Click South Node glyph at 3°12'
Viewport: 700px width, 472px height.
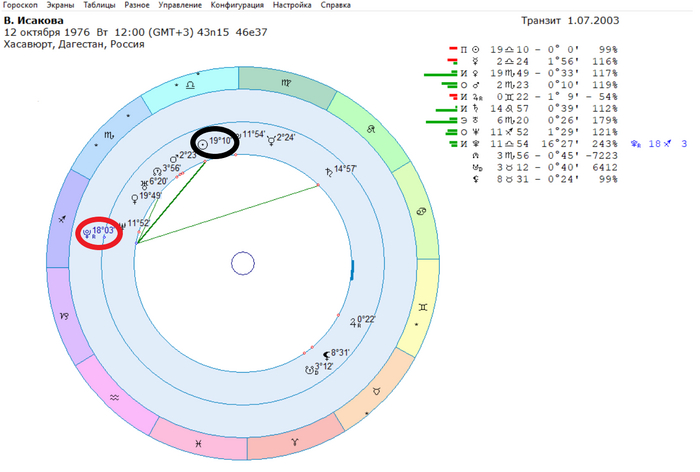310,370
